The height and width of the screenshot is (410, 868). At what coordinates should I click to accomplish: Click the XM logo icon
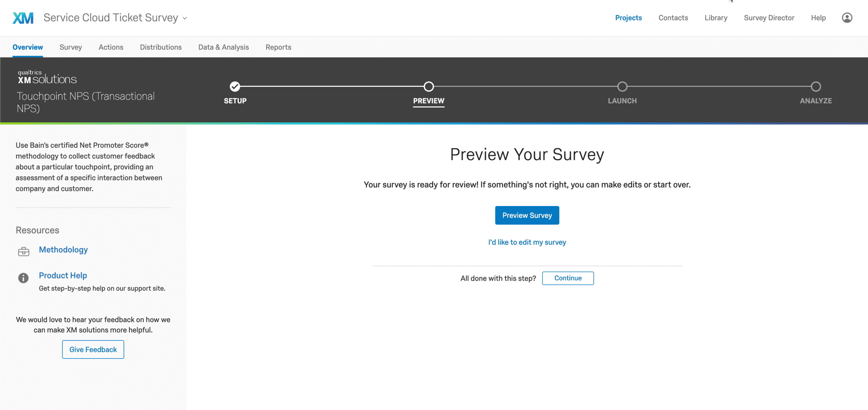click(23, 18)
